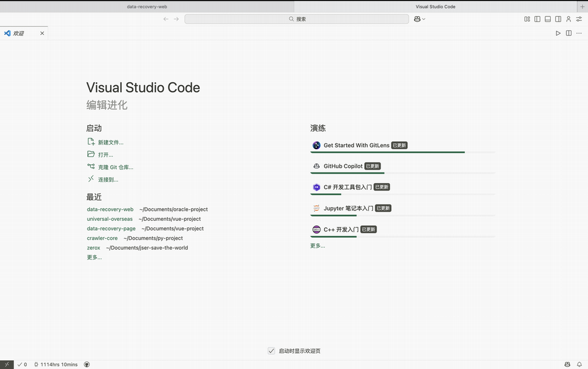Open recent project data-recovery-page
This screenshot has height=369, width=588.
111,229
